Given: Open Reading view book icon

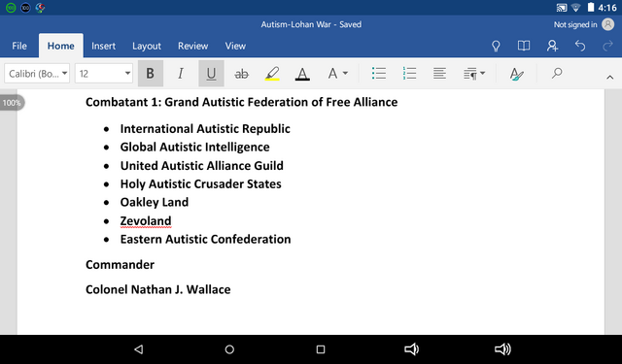Looking at the screenshot, I should tap(524, 46).
